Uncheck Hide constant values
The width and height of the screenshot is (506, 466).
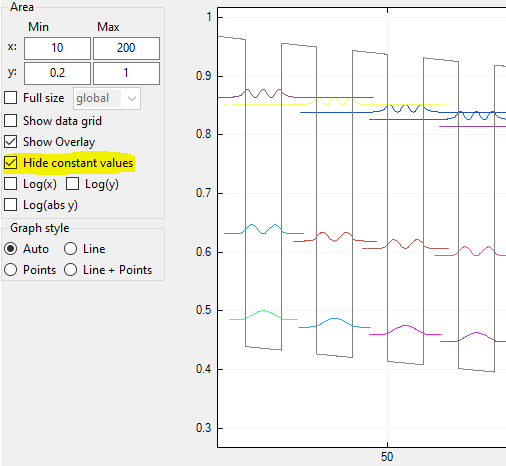tap(11, 163)
